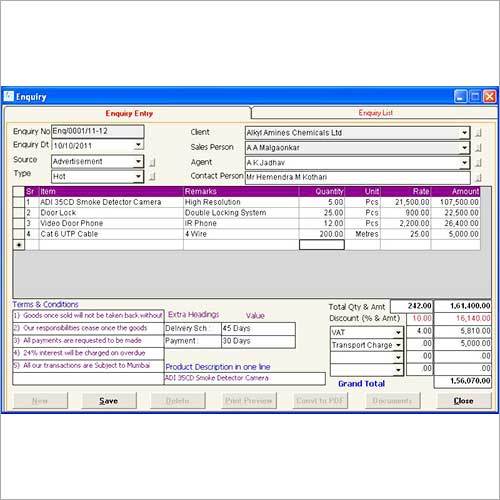The image size is (500, 500).
Task: Click the small button next to Type dropdown
Action: coord(152,176)
